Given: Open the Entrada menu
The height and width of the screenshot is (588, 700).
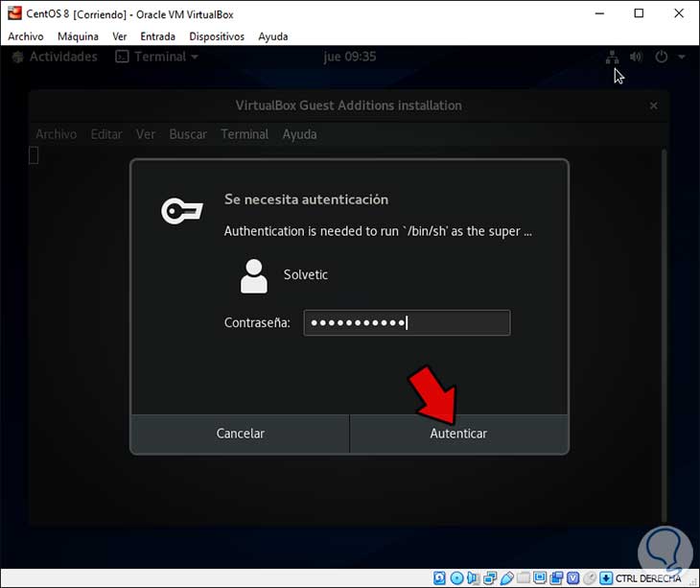Looking at the screenshot, I should point(157,36).
